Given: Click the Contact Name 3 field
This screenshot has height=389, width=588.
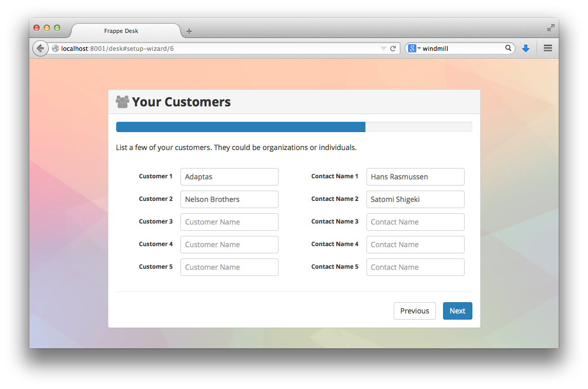Looking at the screenshot, I should pyautogui.click(x=415, y=222).
